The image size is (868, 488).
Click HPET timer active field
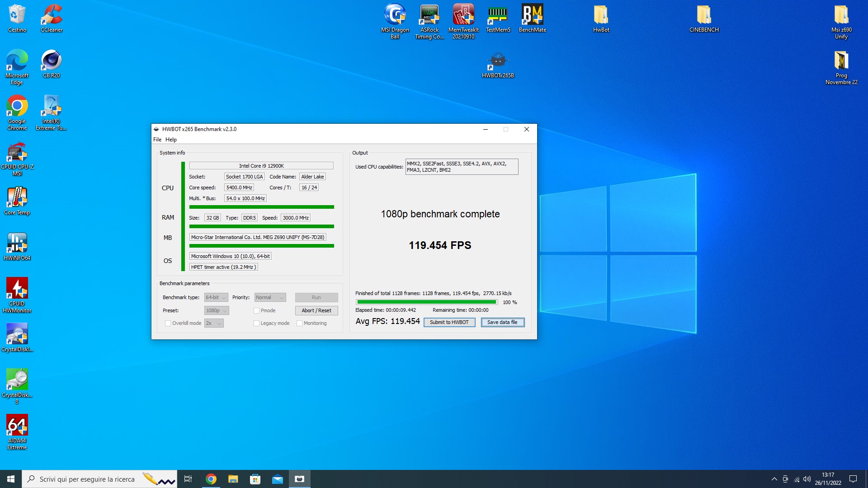(x=224, y=267)
